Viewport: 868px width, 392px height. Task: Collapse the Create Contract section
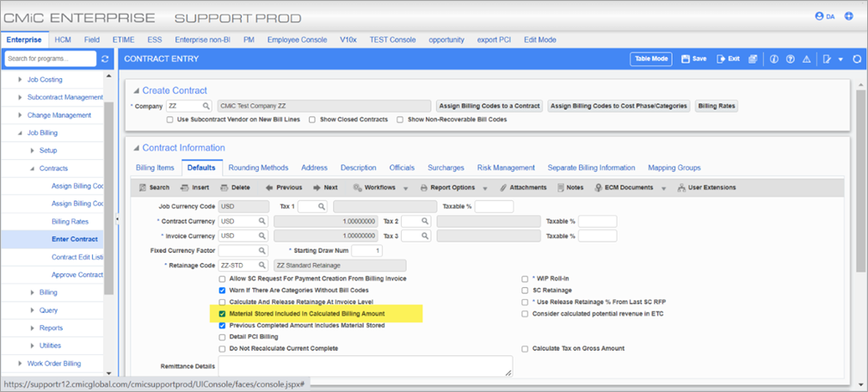pos(136,90)
